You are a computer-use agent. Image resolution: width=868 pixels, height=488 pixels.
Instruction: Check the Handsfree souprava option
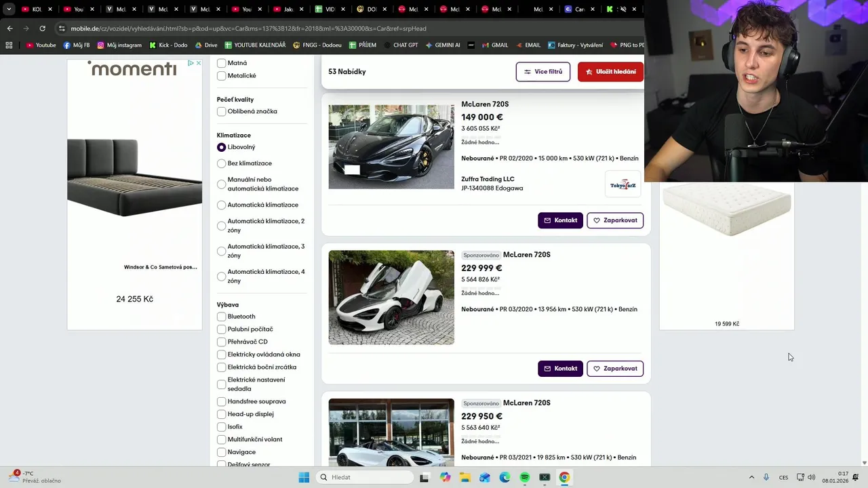tap(221, 401)
